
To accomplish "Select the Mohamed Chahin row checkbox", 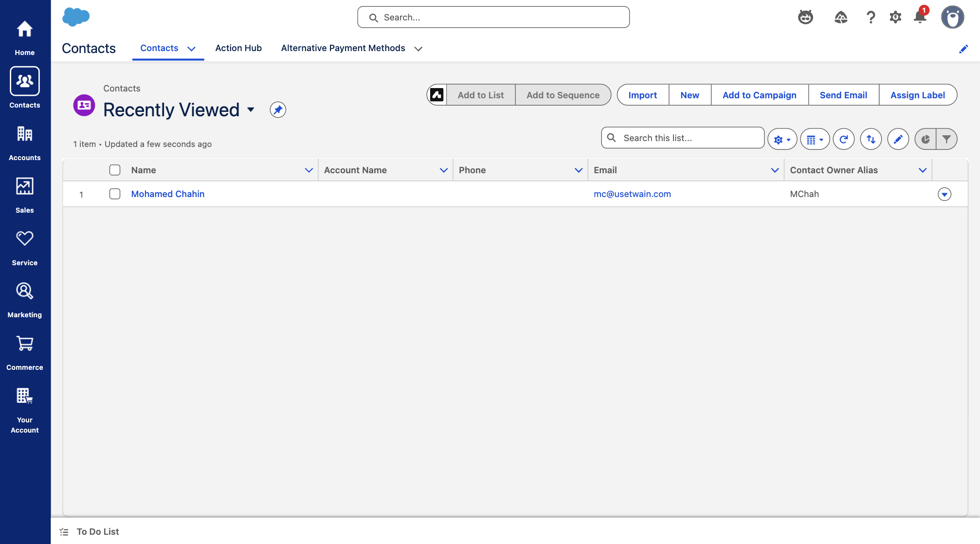I will pyautogui.click(x=115, y=194).
